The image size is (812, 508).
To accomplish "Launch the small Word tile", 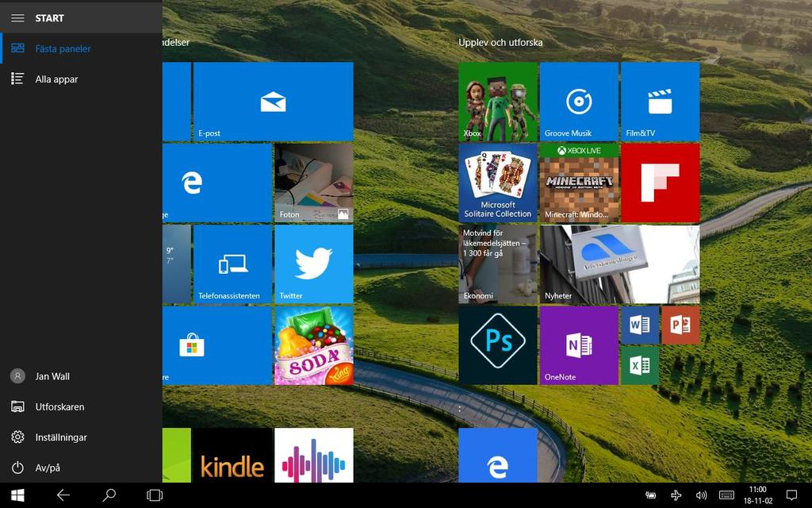I will click(640, 325).
